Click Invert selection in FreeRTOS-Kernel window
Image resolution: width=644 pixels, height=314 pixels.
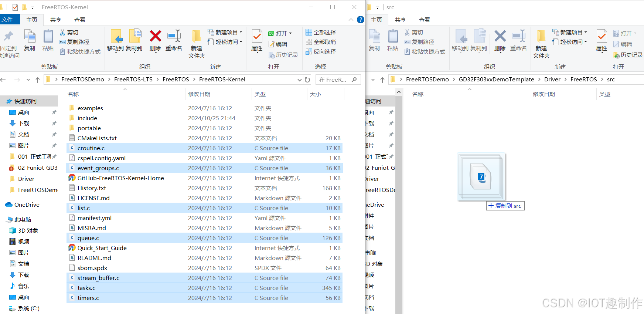[x=321, y=52]
